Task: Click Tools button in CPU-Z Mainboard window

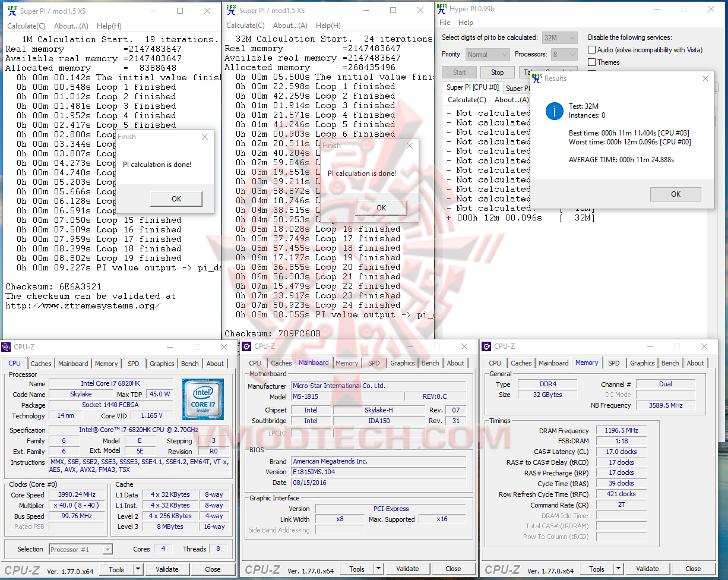Action: point(357,569)
